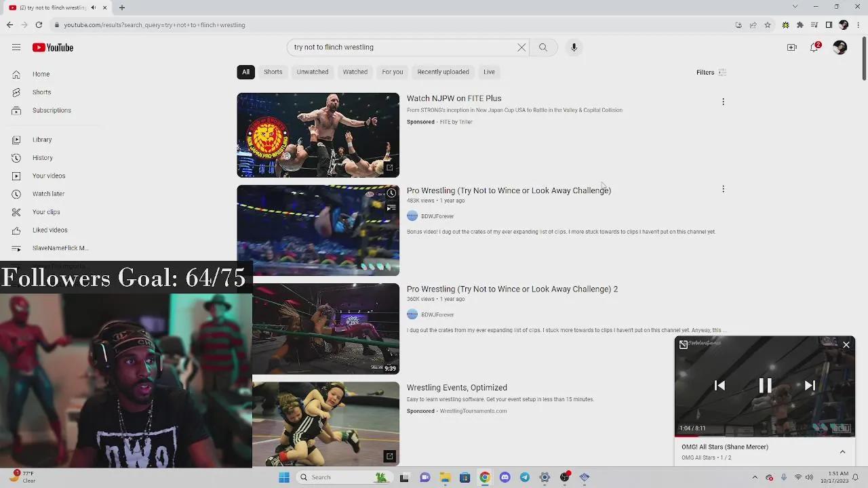
Task: Open the FITE by Triller sponsor link
Action: (456, 122)
